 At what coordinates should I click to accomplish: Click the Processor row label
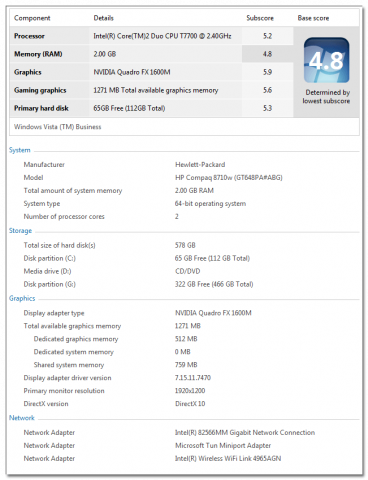point(29,36)
